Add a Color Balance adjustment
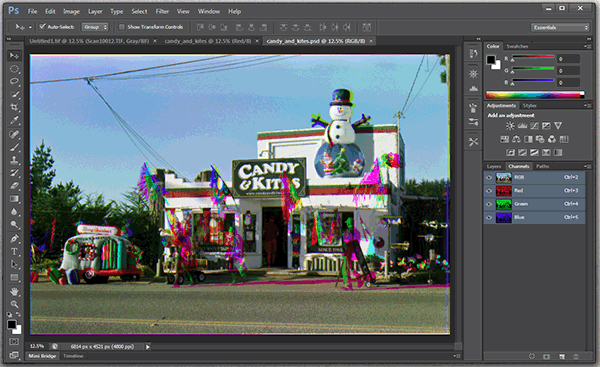This screenshot has width=600, height=367. pos(516,139)
